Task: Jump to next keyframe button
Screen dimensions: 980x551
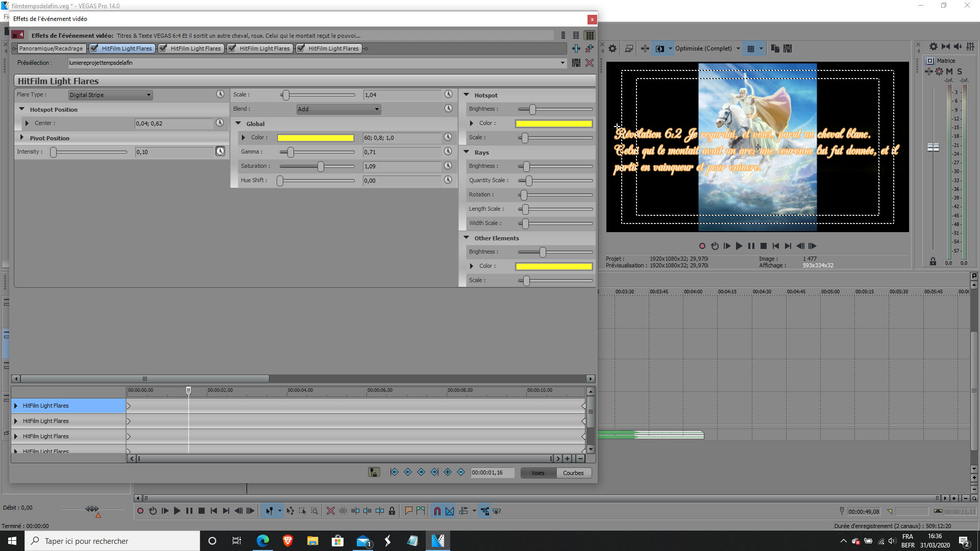Action: pos(421,472)
